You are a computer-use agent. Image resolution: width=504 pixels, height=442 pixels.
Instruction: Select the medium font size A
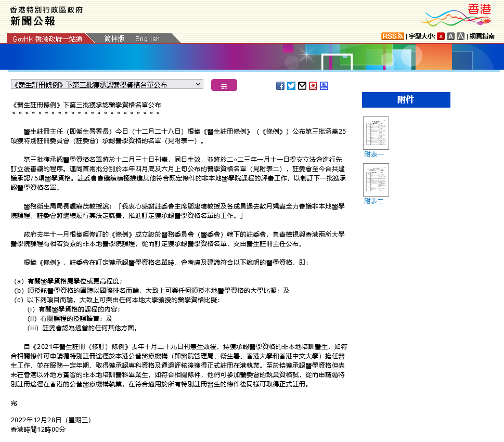450,36
